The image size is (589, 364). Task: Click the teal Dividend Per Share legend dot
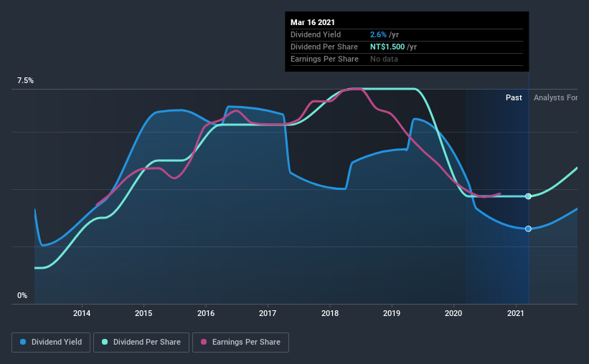click(105, 342)
